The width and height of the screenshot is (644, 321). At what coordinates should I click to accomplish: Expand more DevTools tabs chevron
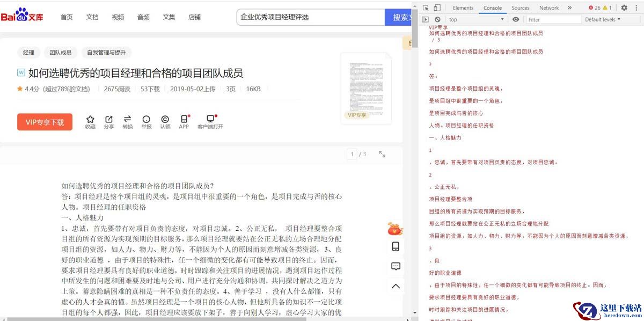pos(569,8)
